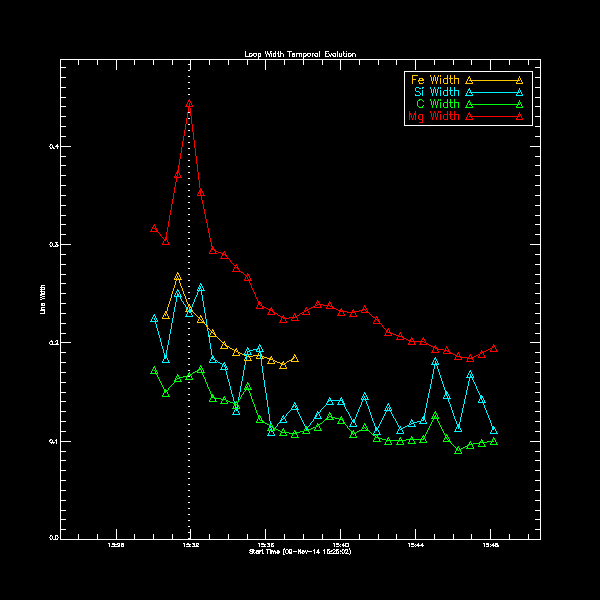
Task: Select the last orange Fe data point
Action: click(295, 358)
